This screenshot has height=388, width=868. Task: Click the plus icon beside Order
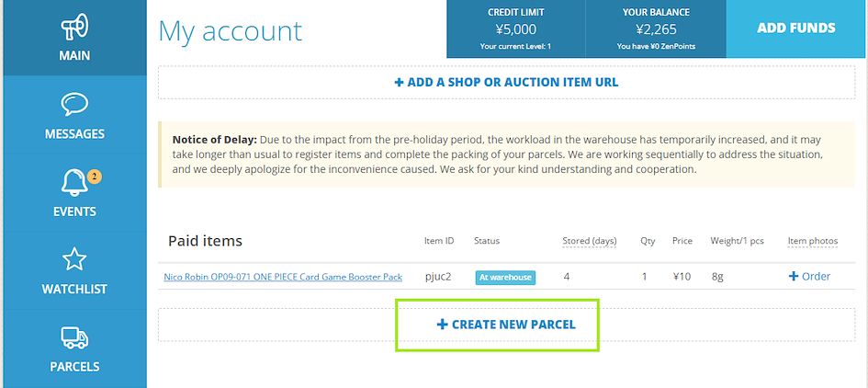tap(794, 277)
